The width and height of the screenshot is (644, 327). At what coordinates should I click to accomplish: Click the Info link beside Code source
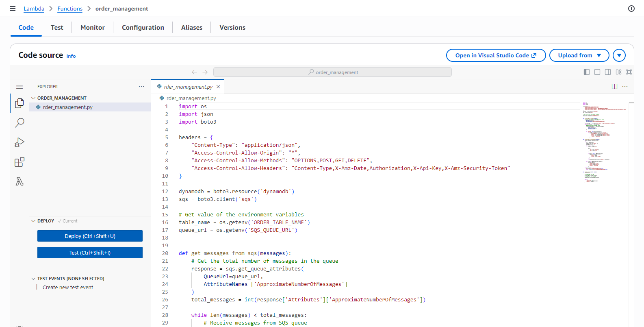[71, 56]
